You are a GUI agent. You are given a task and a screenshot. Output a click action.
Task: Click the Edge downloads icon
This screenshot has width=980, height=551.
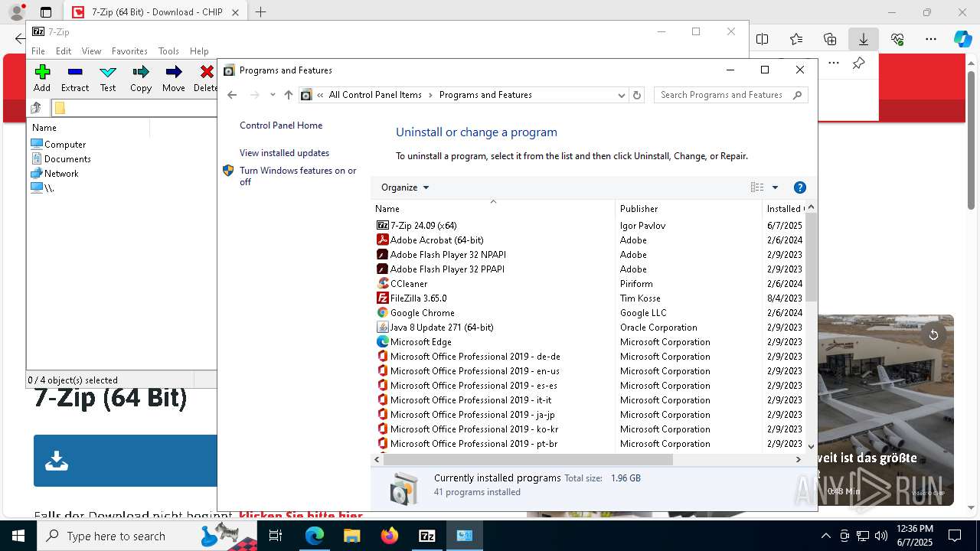point(863,39)
